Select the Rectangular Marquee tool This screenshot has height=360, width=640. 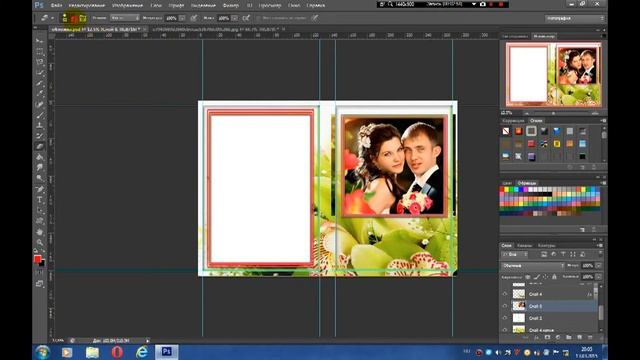coord(40,52)
